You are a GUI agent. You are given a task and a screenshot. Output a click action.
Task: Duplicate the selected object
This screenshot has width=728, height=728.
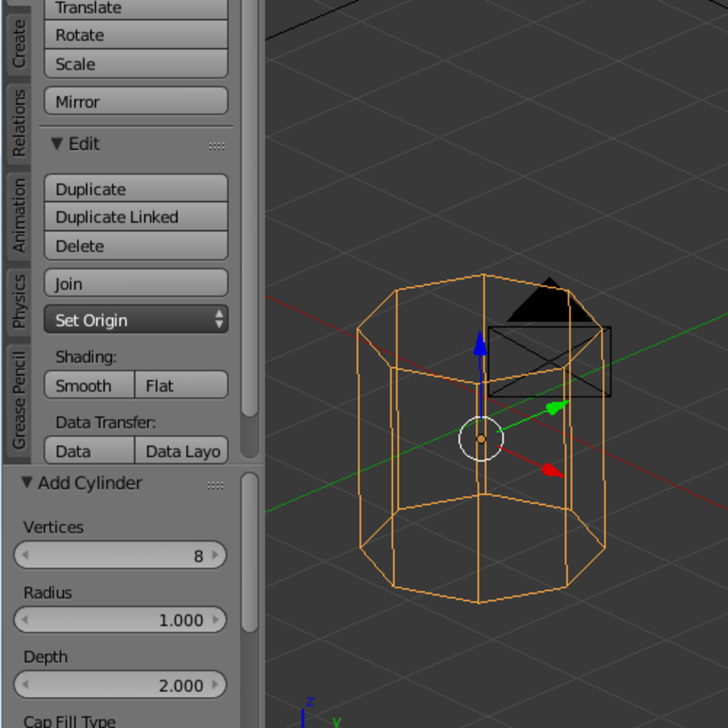coord(135,189)
